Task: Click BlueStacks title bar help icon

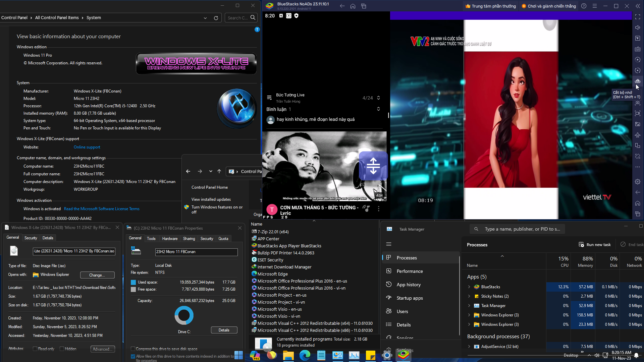Action: pyautogui.click(x=584, y=6)
